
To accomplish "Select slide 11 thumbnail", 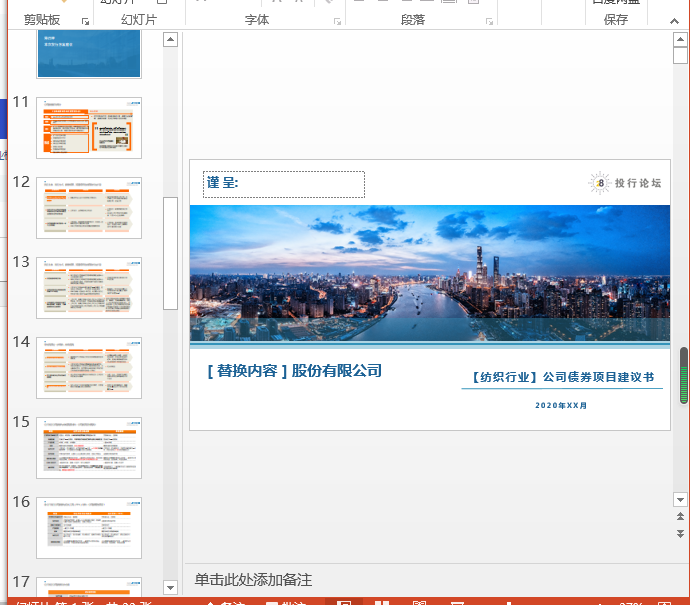I will (x=89, y=127).
